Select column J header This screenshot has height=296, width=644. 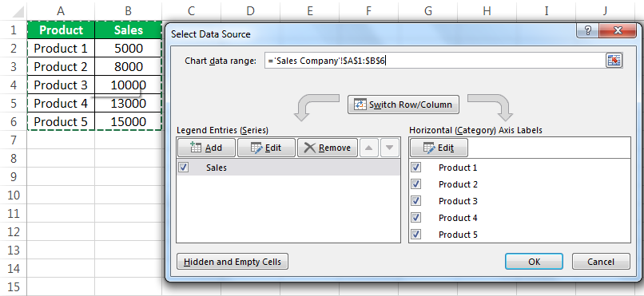[x=605, y=11]
